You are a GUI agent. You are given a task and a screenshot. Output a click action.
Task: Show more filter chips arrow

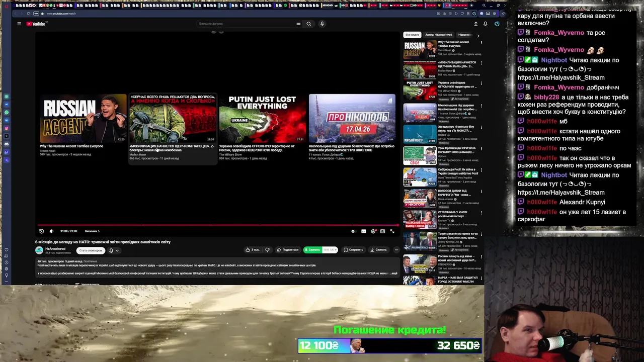click(x=478, y=35)
